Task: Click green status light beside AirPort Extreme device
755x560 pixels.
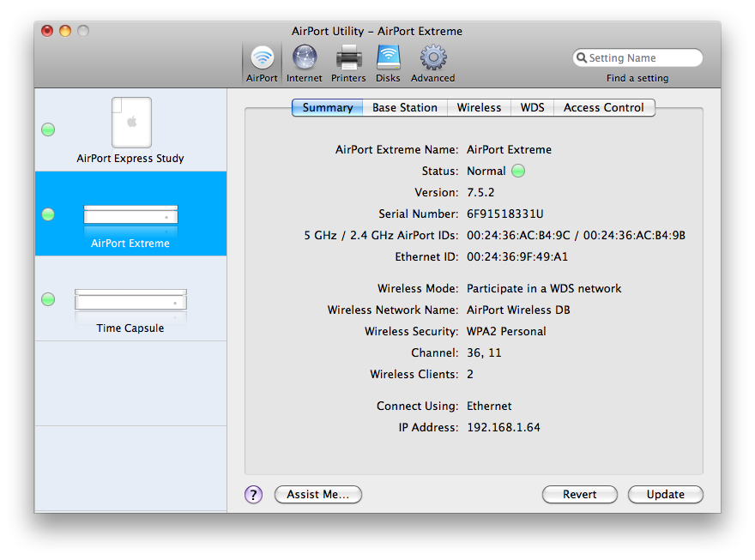Action: pos(48,214)
